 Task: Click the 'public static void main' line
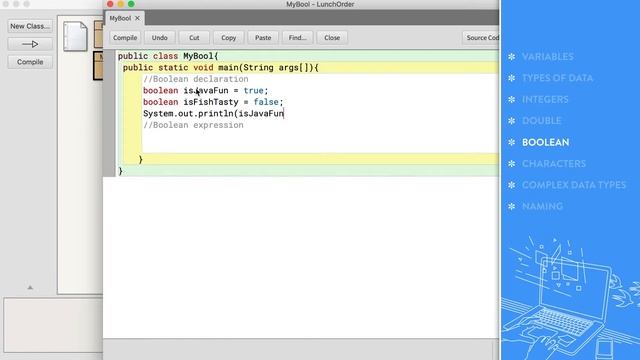[220, 68]
